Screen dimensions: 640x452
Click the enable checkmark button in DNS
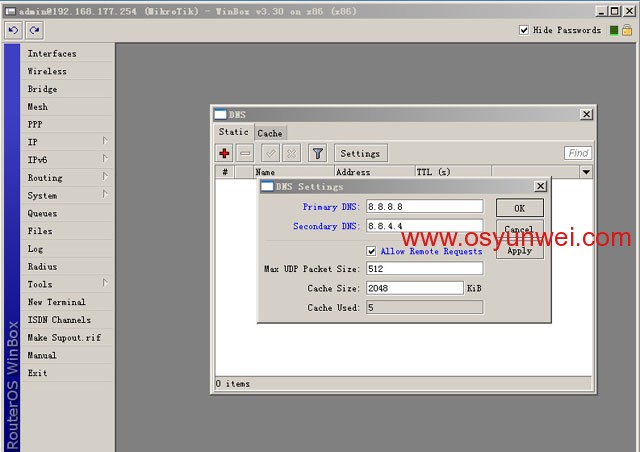click(270, 154)
